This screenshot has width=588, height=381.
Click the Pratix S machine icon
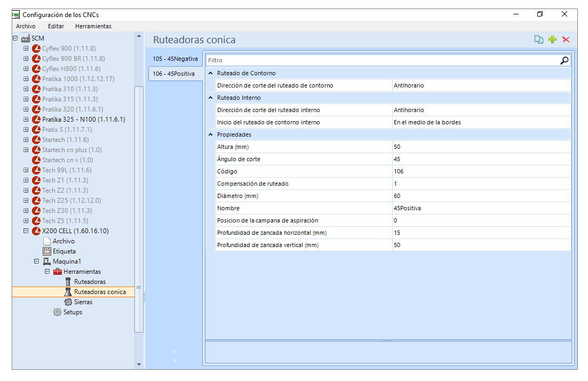(36, 129)
